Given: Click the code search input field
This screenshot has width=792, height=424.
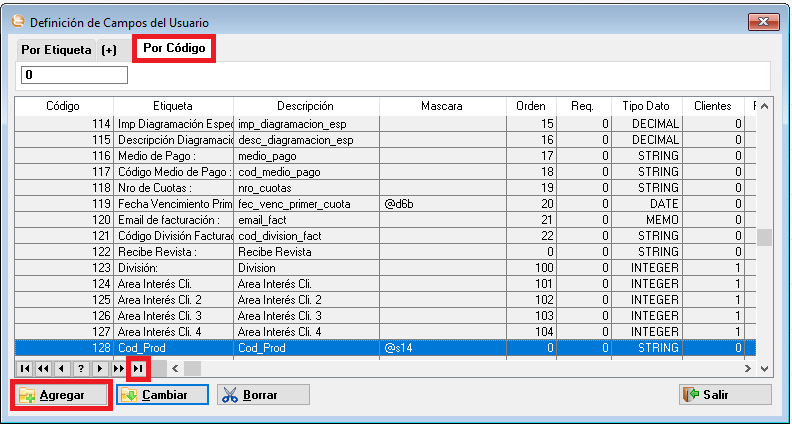Looking at the screenshot, I should (x=74, y=75).
